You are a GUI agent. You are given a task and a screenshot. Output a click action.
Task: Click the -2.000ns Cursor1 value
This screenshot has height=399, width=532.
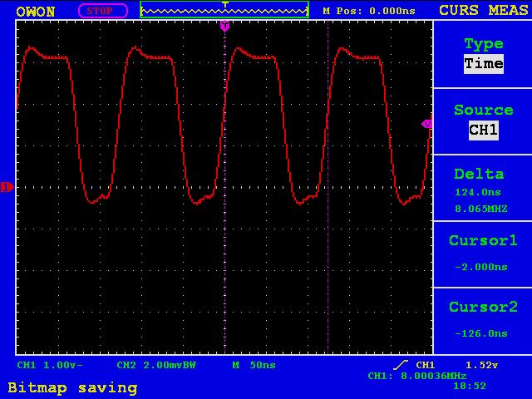point(481,267)
